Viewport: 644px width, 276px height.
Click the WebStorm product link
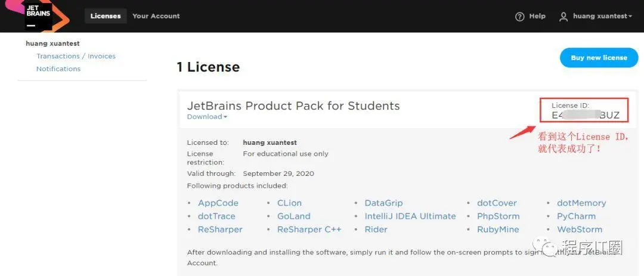(x=580, y=230)
